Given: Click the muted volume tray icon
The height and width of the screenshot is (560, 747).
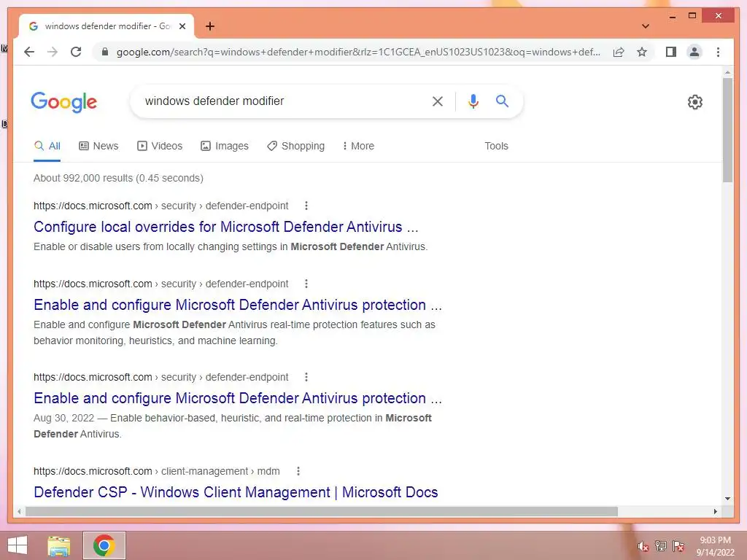Looking at the screenshot, I should click(643, 546).
